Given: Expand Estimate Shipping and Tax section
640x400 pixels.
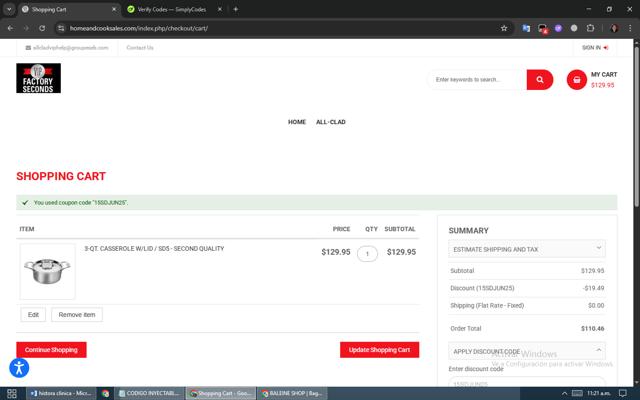Looking at the screenshot, I should (x=527, y=249).
